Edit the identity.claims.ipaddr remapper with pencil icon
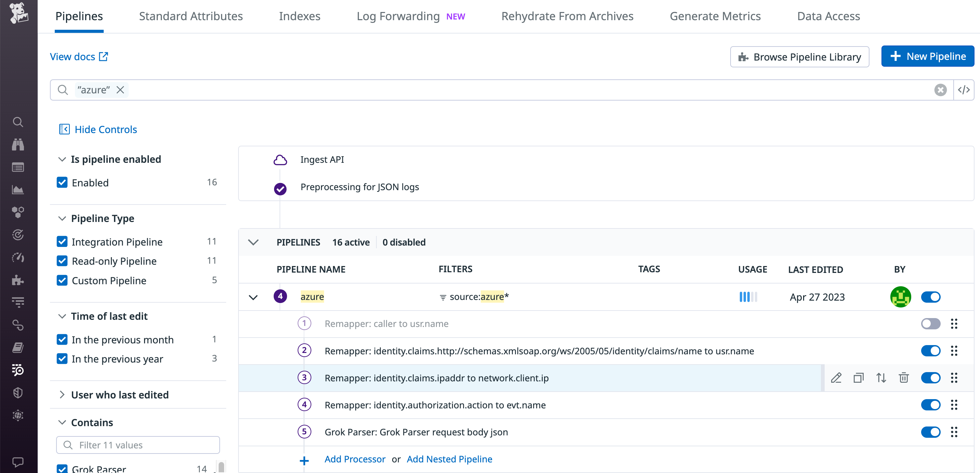 [x=836, y=378]
